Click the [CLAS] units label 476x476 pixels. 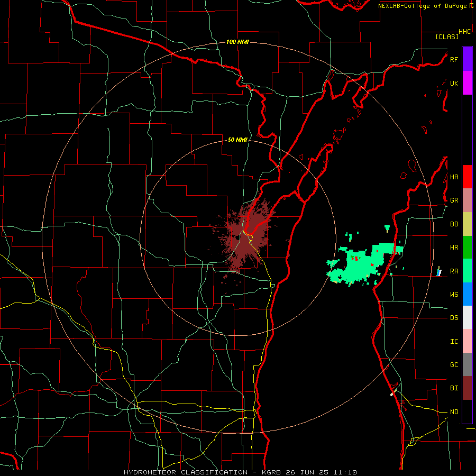pos(447,36)
